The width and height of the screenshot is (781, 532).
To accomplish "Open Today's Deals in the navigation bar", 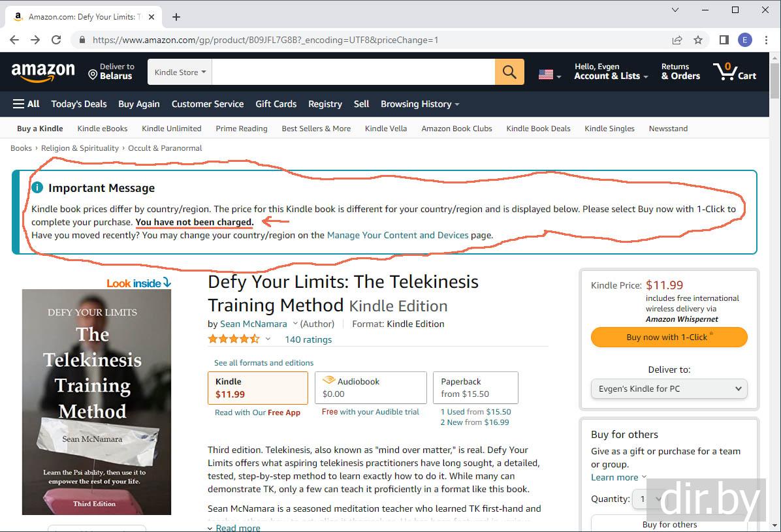I will (x=79, y=104).
